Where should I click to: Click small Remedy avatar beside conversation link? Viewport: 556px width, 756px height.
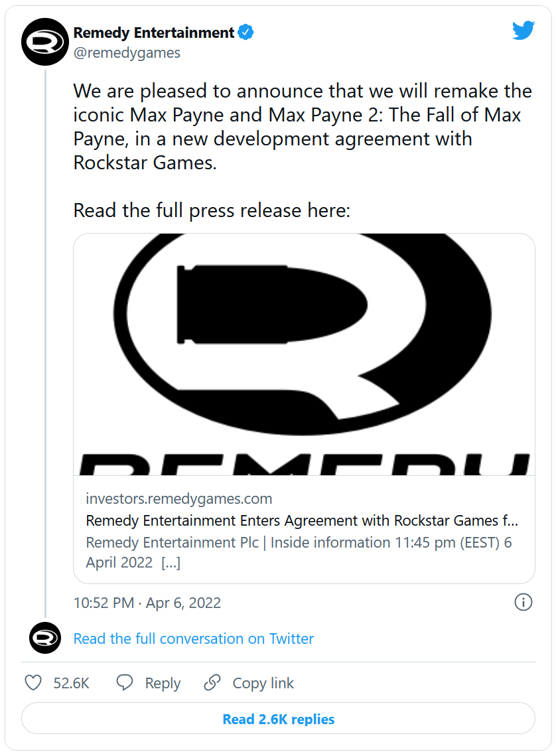coord(45,639)
